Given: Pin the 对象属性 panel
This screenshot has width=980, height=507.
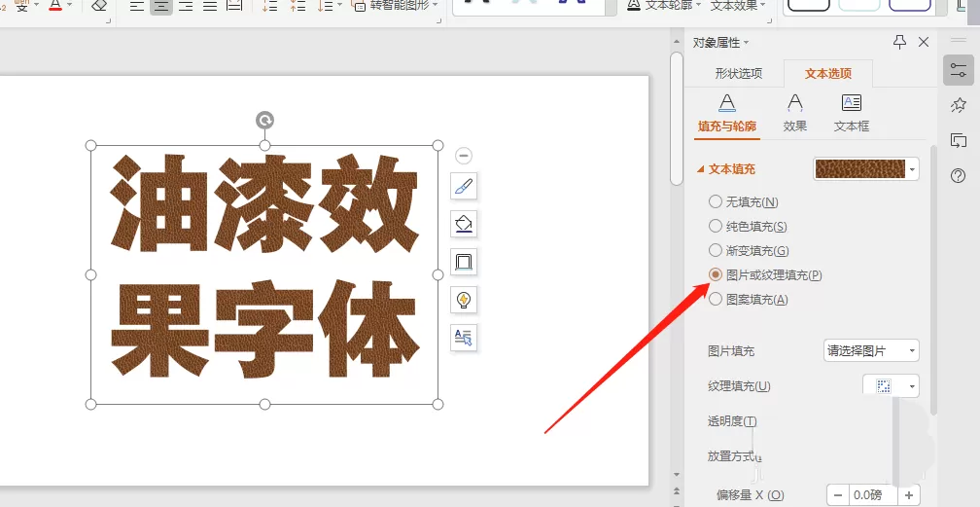Looking at the screenshot, I should pyautogui.click(x=899, y=42).
